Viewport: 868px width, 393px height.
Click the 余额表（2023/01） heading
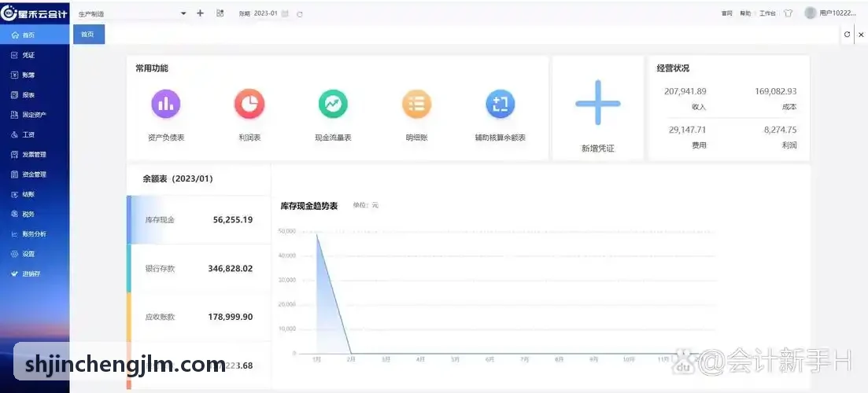click(x=178, y=179)
